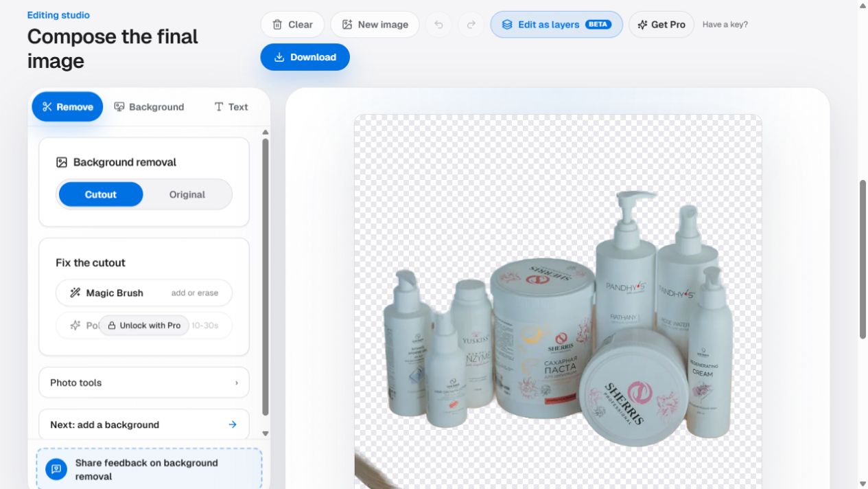
Task: Click the Have a key? link
Action: coord(725,25)
